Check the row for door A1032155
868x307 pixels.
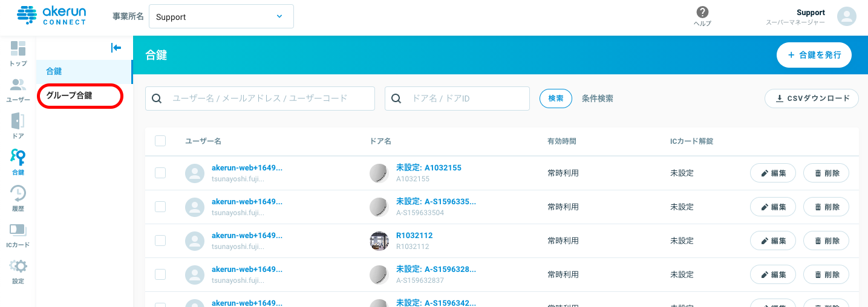[x=160, y=173]
